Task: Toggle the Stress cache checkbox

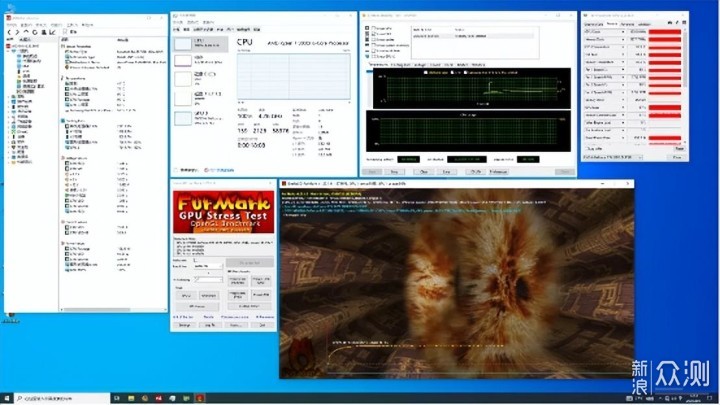Action: click(374, 39)
